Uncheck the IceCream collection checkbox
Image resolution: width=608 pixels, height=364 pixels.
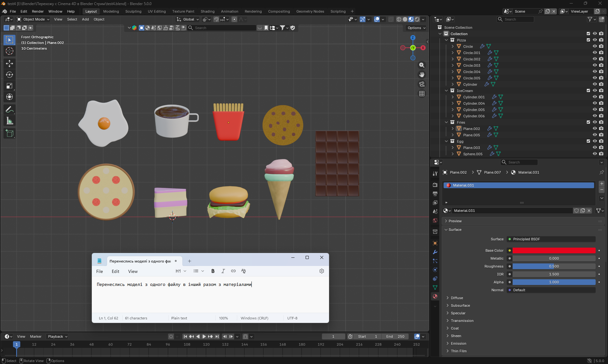tap(588, 90)
